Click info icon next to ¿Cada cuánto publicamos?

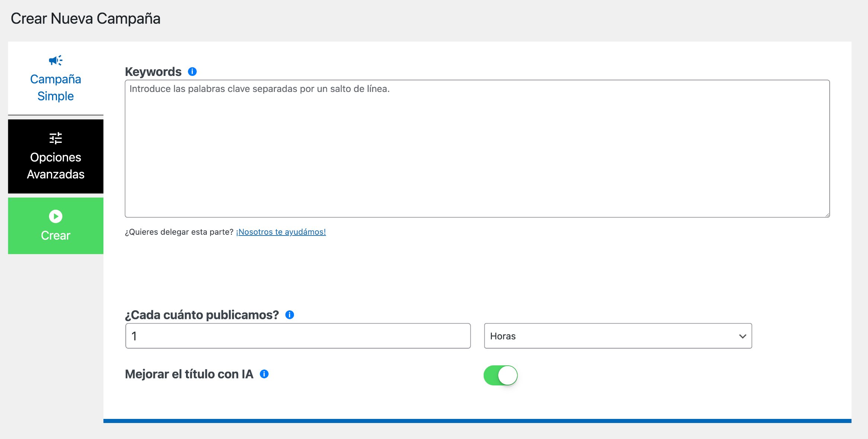[289, 315]
